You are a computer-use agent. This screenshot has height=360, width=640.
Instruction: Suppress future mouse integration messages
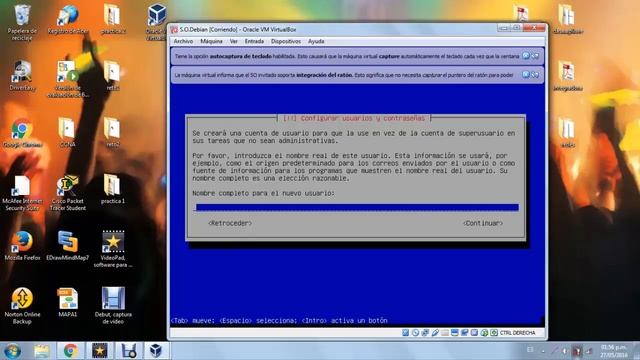[x=535, y=75]
